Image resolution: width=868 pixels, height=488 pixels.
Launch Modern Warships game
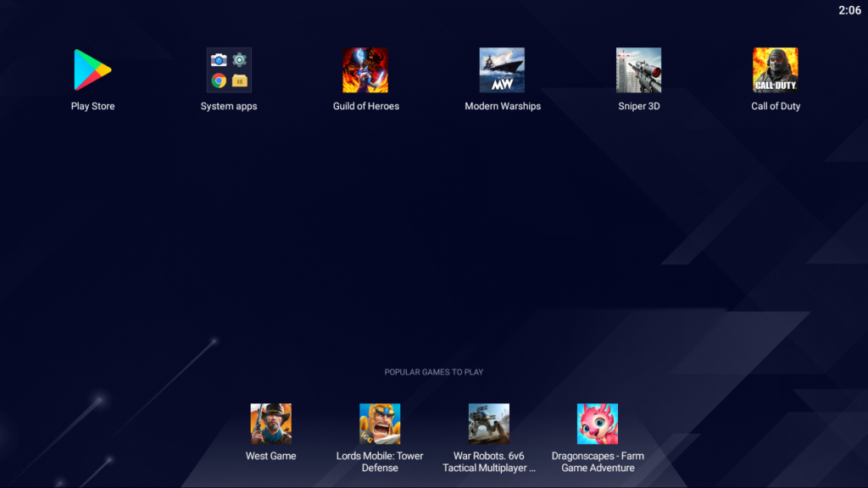click(x=502, y=69)
